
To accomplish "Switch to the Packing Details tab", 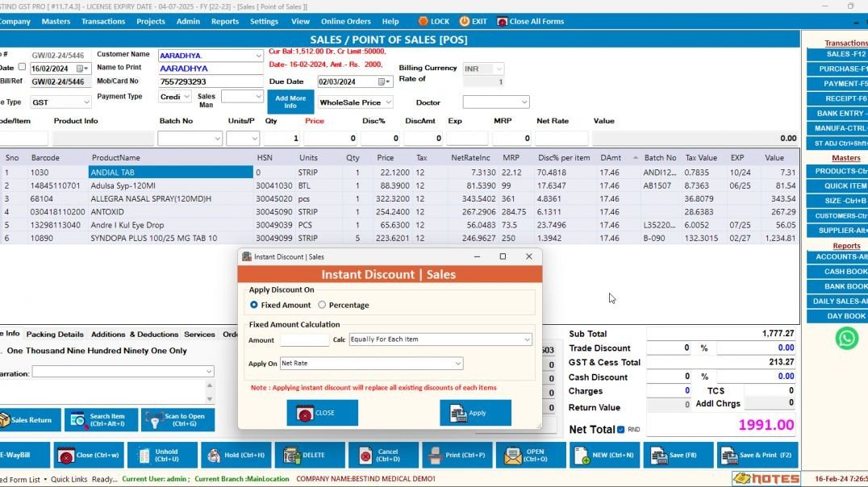I will [55, 334].
